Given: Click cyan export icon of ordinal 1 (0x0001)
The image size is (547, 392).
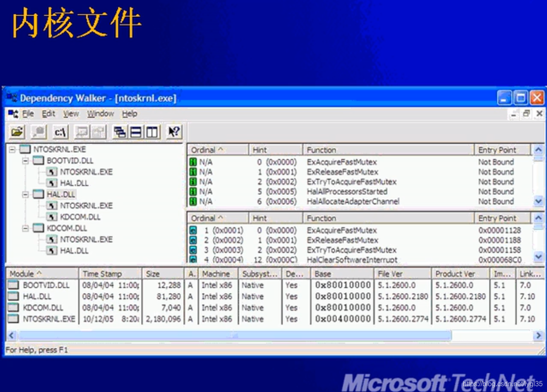Looking at the screenshot, I should (193, 230).
